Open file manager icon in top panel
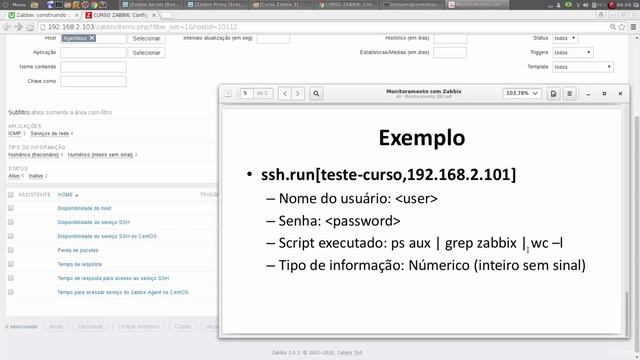 (x=34, y=4)
